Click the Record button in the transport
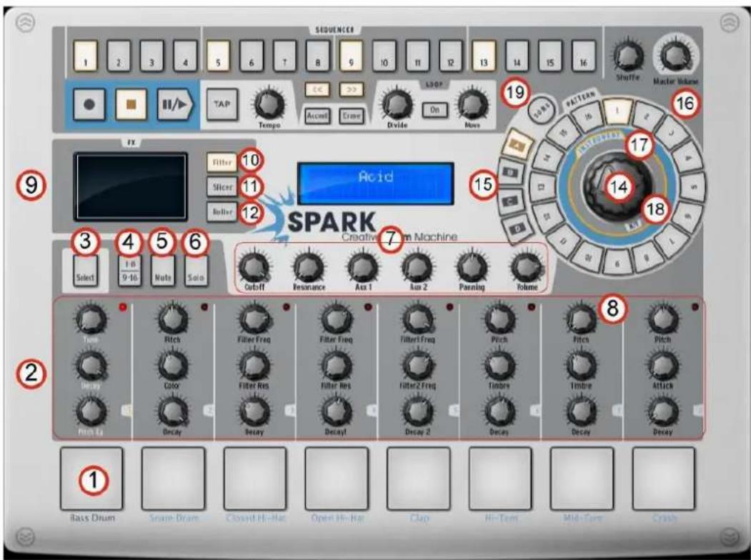The height and width of the screenshot is (560, 751). (x=89, y=104)
